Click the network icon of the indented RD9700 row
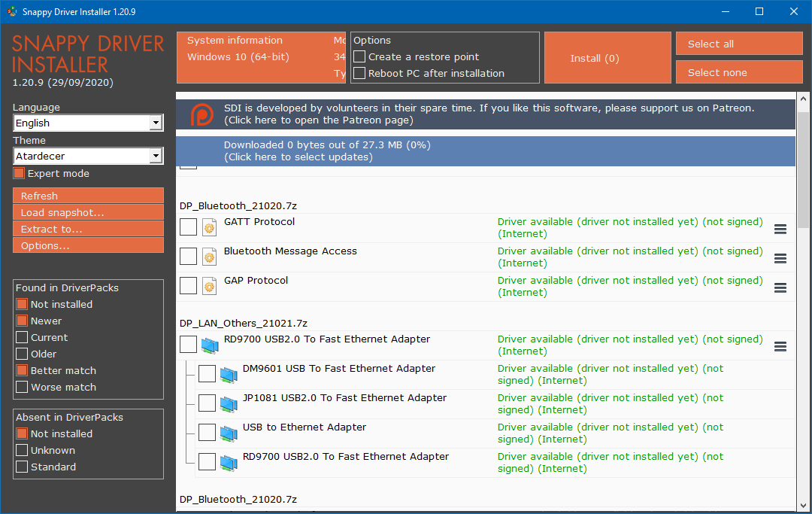The image size is (812, 514). (229, 462)
